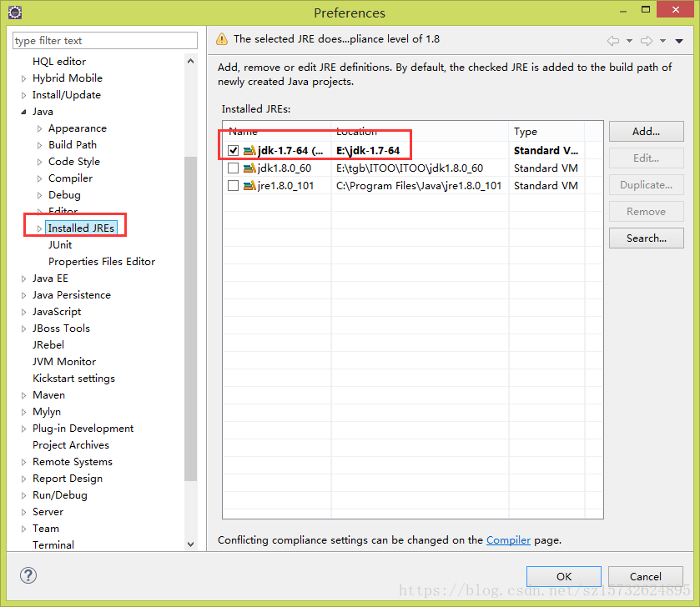Image resolution: width=700 pixels, height=607 pixels.
Task: Select Run/Debug in the tree
Action: [60, 495]
